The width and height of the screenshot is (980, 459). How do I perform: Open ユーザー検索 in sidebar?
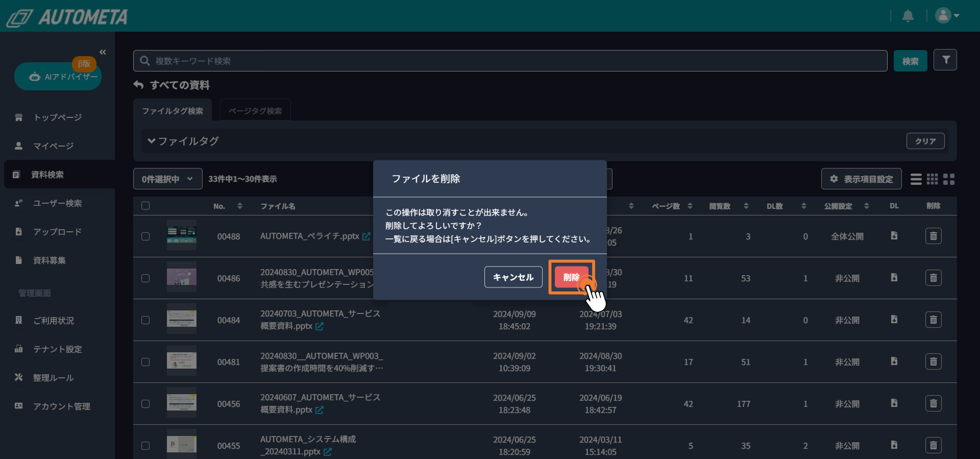[x=57, y=203]
